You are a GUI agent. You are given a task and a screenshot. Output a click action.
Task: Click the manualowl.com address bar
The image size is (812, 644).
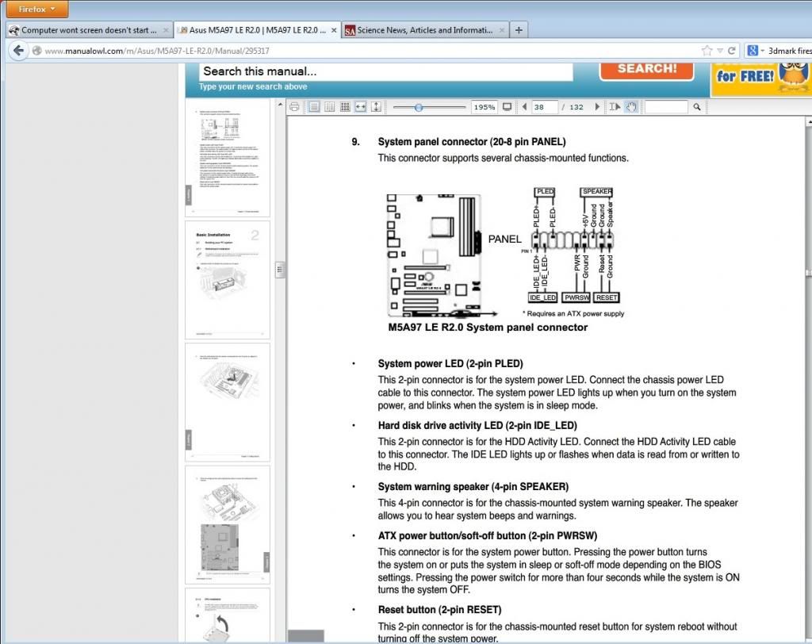point(362,51)
